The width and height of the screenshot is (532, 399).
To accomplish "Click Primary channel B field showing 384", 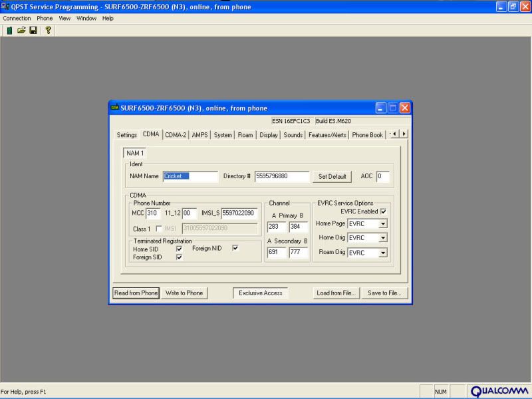I will point(299,227).
